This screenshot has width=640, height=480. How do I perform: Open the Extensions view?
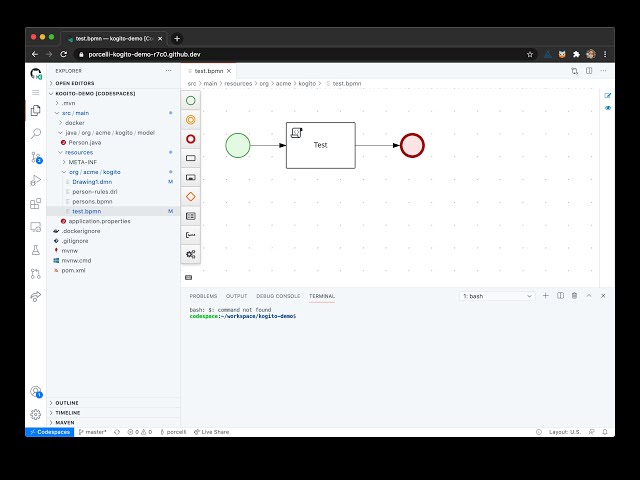36,203
